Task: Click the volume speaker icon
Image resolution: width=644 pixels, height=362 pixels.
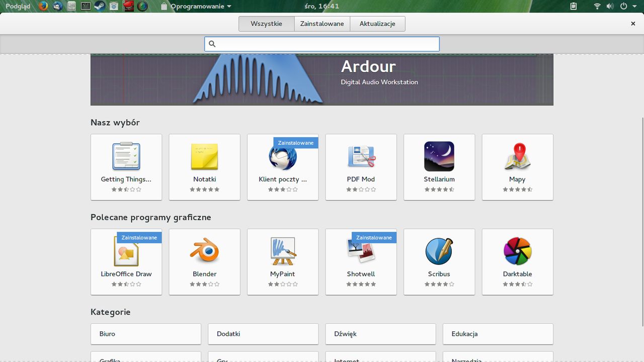Action: (x=610, y=6)
